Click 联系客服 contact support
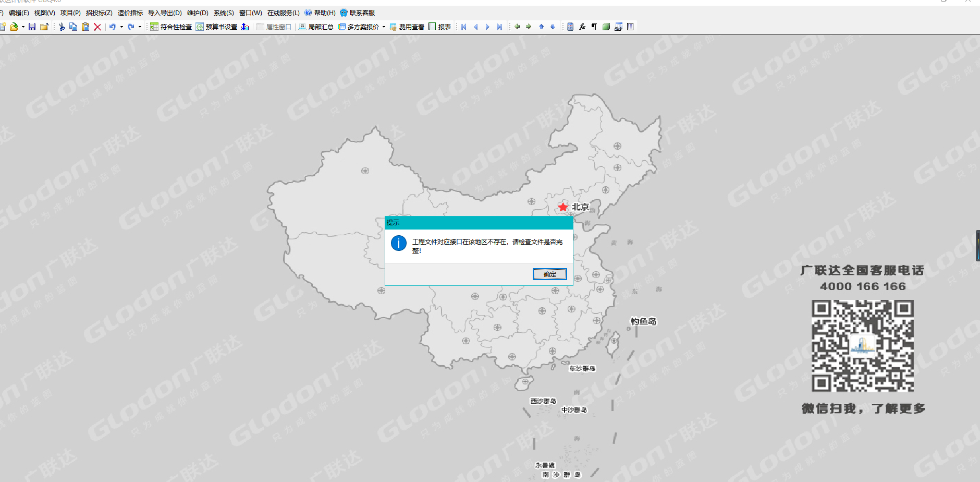This screenshot has width=980, height=482. pyautogui.click(x=358, y=13)
